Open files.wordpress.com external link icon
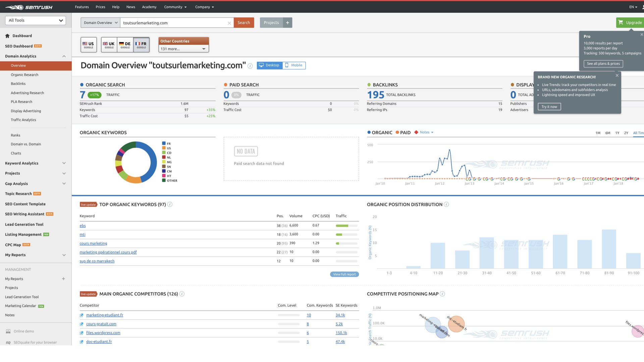 coord(82,333)
